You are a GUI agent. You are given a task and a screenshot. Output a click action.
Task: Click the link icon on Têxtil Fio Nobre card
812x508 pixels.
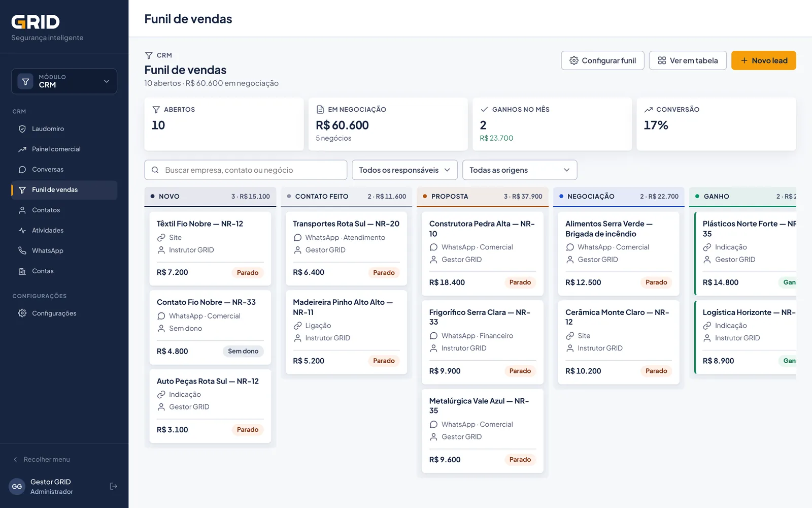pos(161,238)
